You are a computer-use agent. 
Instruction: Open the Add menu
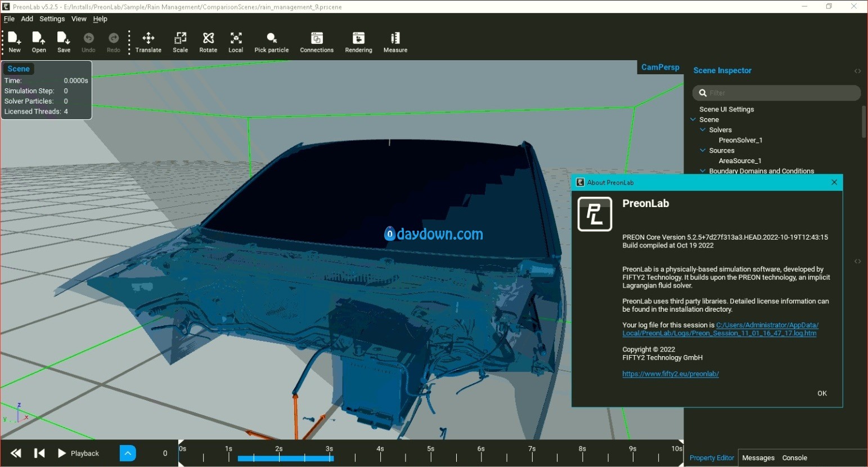pyautogui.click(x=27, y=19)
